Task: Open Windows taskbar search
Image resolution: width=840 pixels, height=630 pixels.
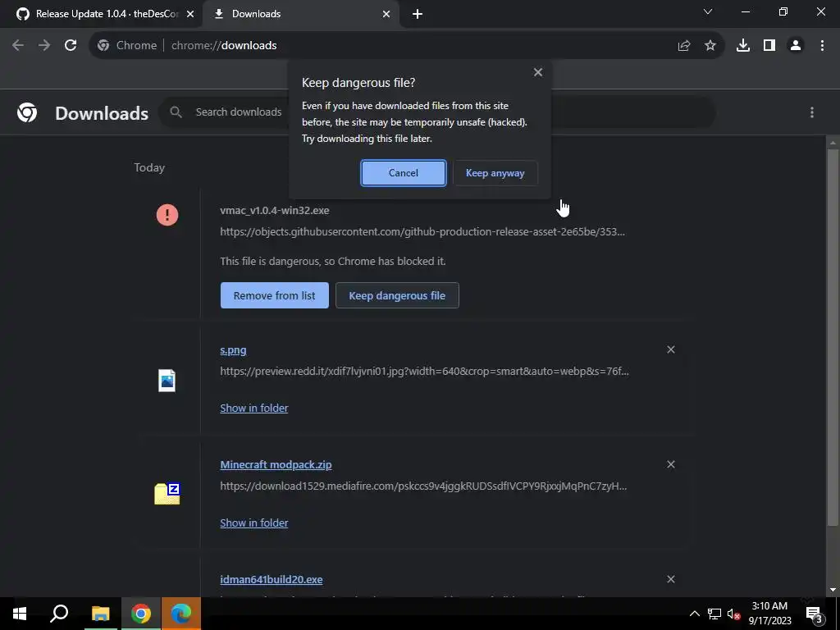Action: (59, 614)
